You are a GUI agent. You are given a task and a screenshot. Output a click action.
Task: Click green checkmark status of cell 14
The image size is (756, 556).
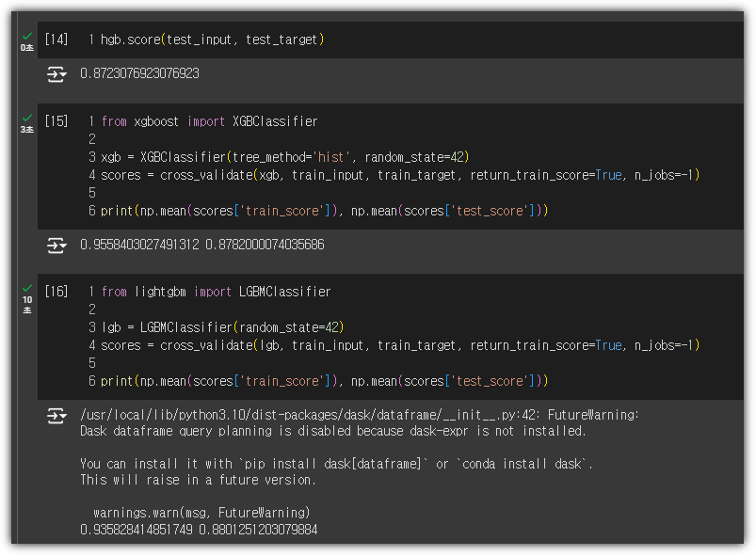pyautogui.click(x=27, y=36)
